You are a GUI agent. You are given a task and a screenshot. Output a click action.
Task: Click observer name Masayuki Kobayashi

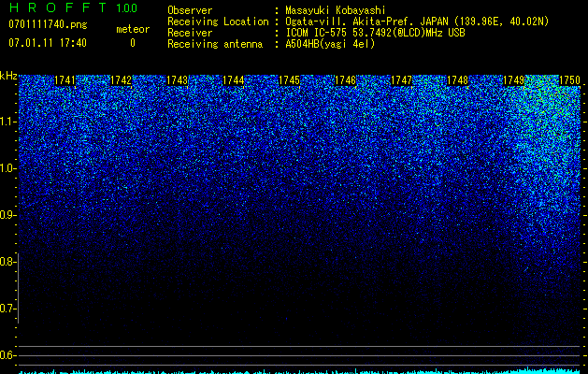coord(335,10)
